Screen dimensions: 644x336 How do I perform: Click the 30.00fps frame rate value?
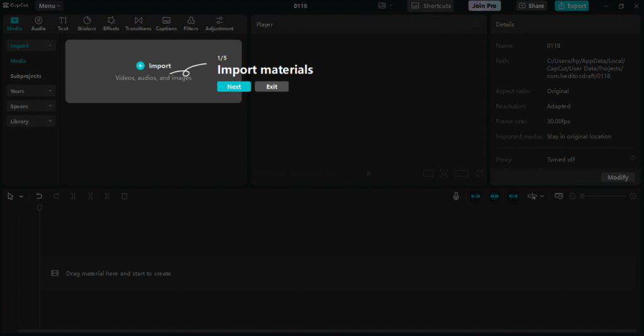click(x=558, y=121)
